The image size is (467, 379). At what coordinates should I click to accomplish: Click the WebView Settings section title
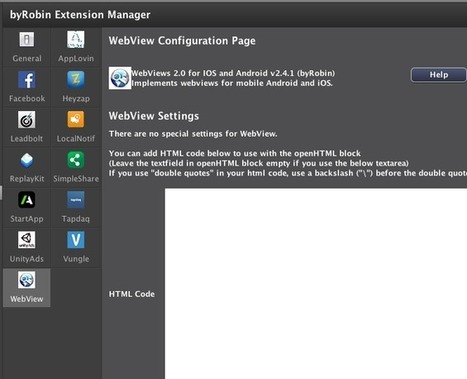tap(154, 116)
